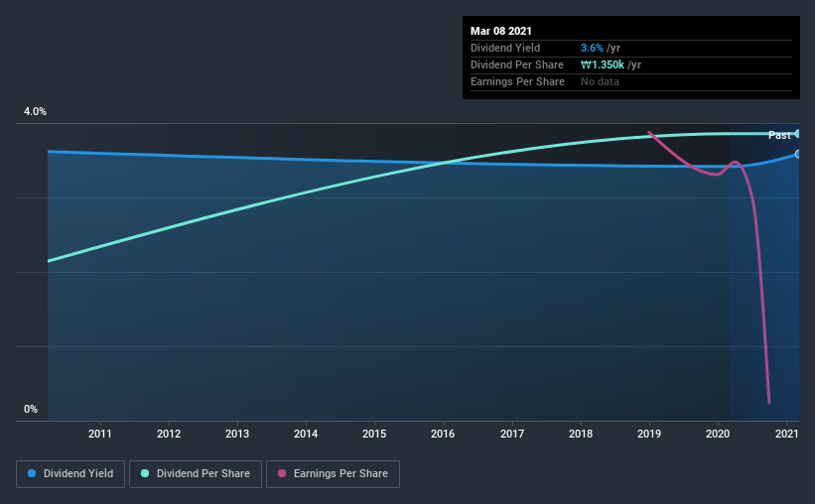Viewport: 815px width, 504px height.
Task: Click the Past label on the chart
Action: click(x=779, y=135)
